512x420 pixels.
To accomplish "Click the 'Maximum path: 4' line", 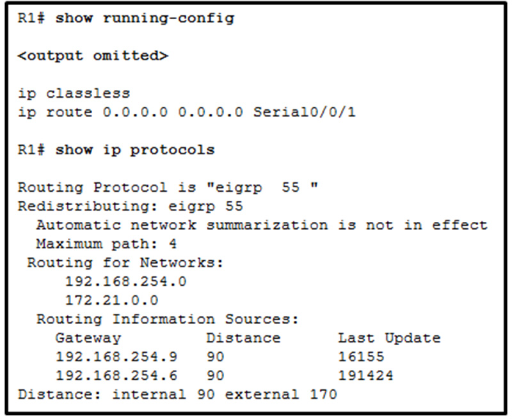I will point(106,244).
